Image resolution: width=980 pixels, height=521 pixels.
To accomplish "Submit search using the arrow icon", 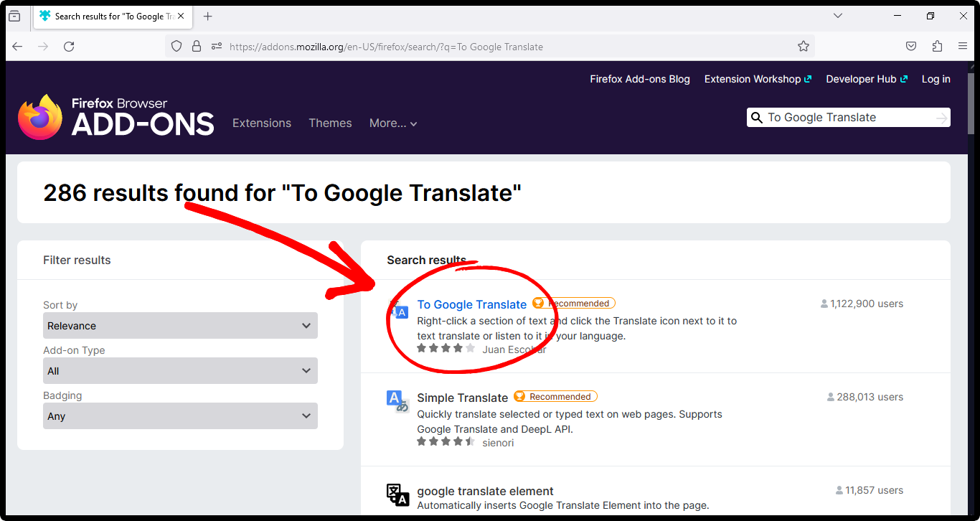I will 941,118.
